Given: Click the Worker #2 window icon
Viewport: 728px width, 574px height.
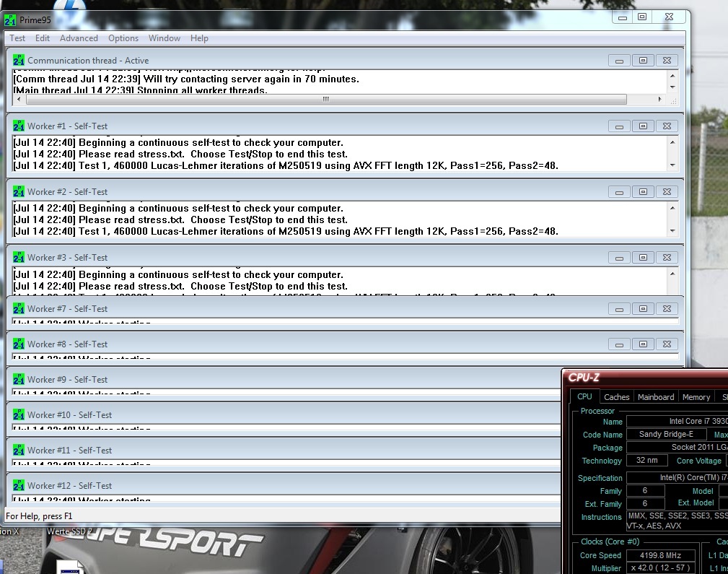Looking at the screenshot, I should [19, 191].
